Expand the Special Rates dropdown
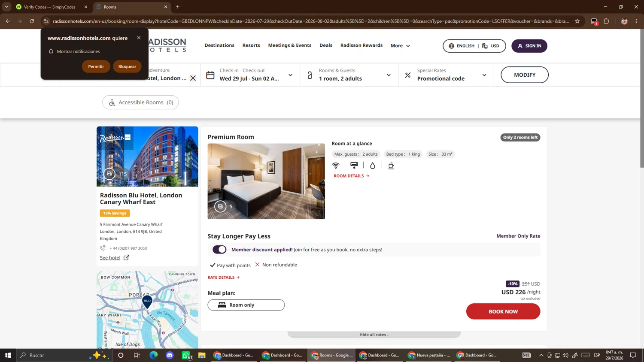Image resolution: width=644 pixels, height=362 pixels. tap(446, 75)
